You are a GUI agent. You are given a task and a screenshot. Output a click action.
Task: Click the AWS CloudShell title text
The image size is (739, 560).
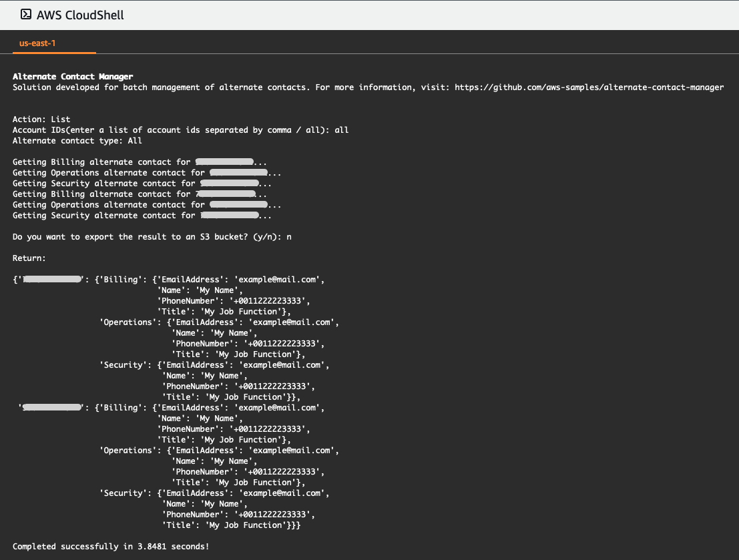(x=80, y=15)
